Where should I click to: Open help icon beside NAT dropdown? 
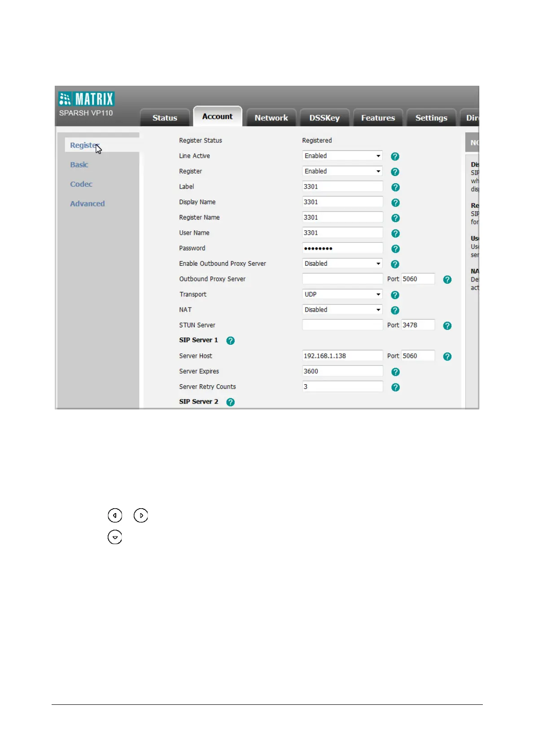tap(395, 310)
